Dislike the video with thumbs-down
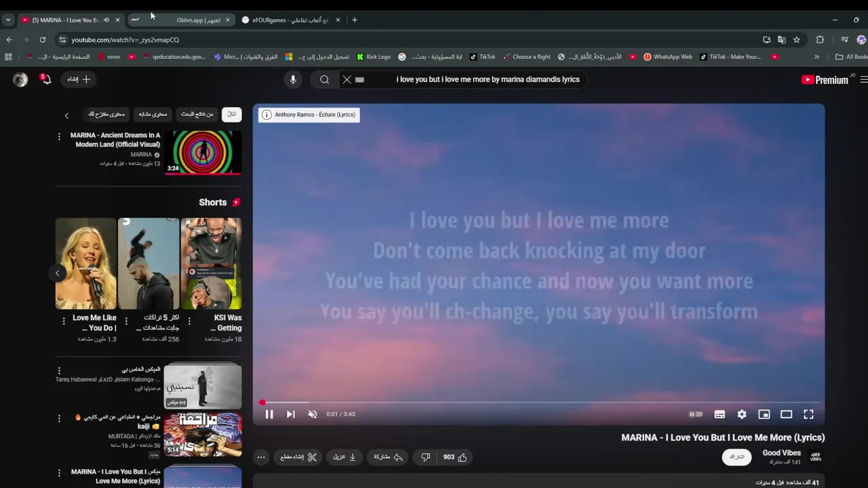This screenshot has height=488, width=868. 425,457
